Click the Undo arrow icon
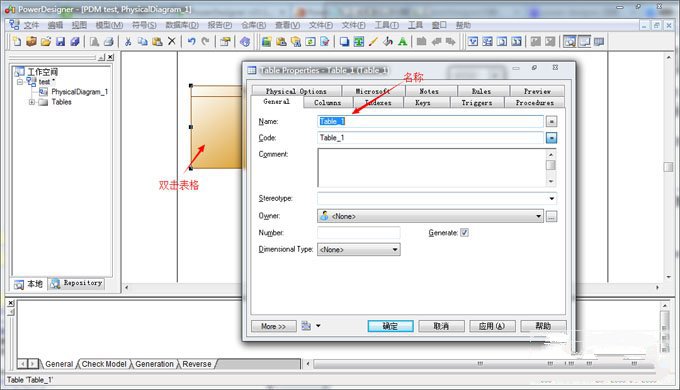This screenshot has height=390, width=680. pyautogui.click(x=191, y=42)
